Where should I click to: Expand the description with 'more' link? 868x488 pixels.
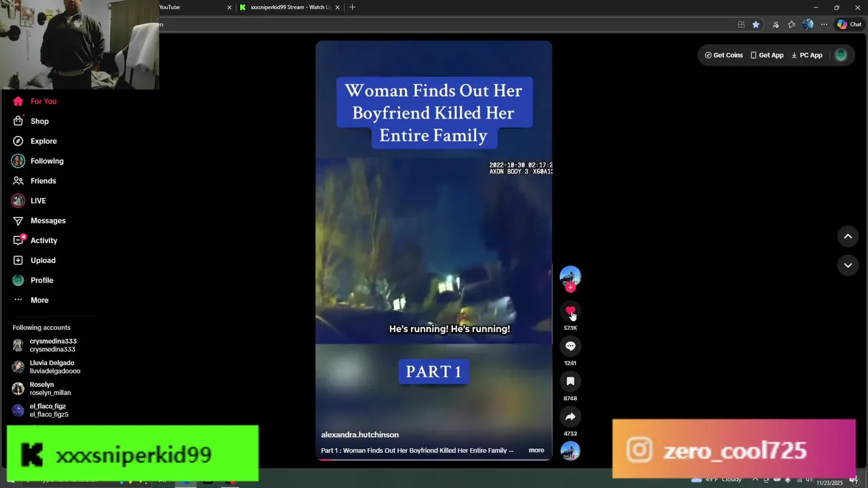[x=536, y=450]
